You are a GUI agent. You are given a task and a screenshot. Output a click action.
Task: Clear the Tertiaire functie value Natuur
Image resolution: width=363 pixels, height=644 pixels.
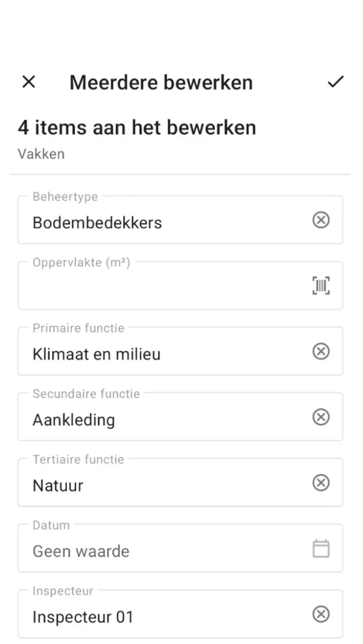321,483
